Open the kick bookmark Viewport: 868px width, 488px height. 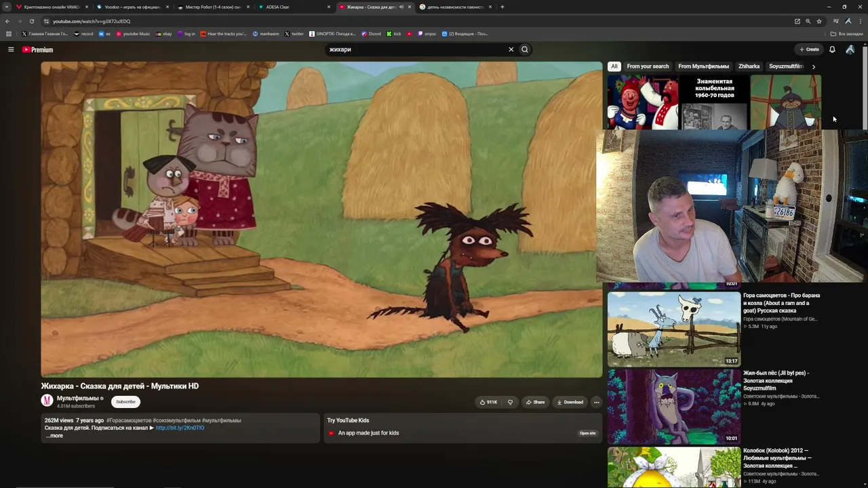point(394,34)
